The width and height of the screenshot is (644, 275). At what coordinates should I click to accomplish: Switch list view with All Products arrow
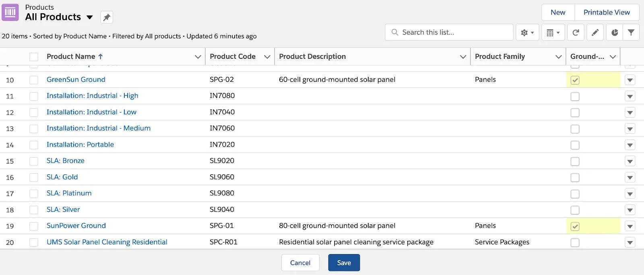[90, 17]
